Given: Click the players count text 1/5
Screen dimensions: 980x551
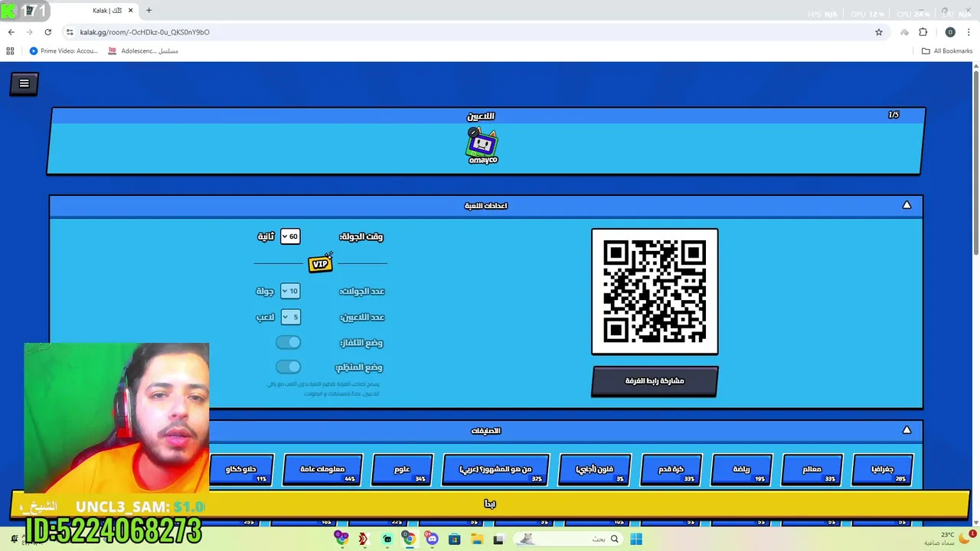Looking at the screenshot, I should 893,115.
